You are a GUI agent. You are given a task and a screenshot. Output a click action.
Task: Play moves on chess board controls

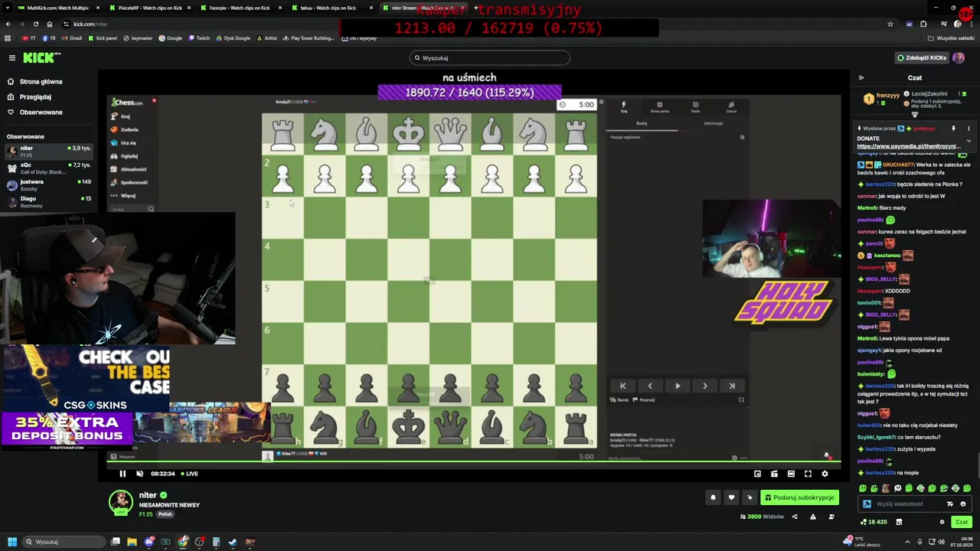click(678, 386)
